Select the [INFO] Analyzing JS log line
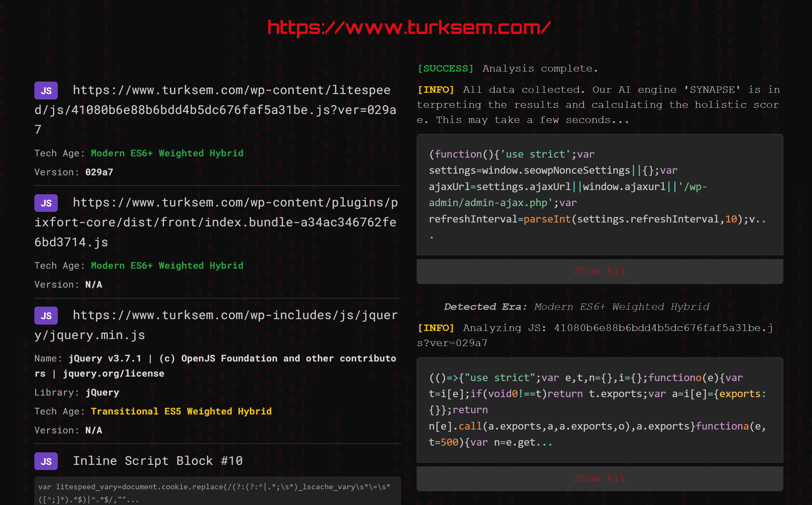 pos(596,335)
